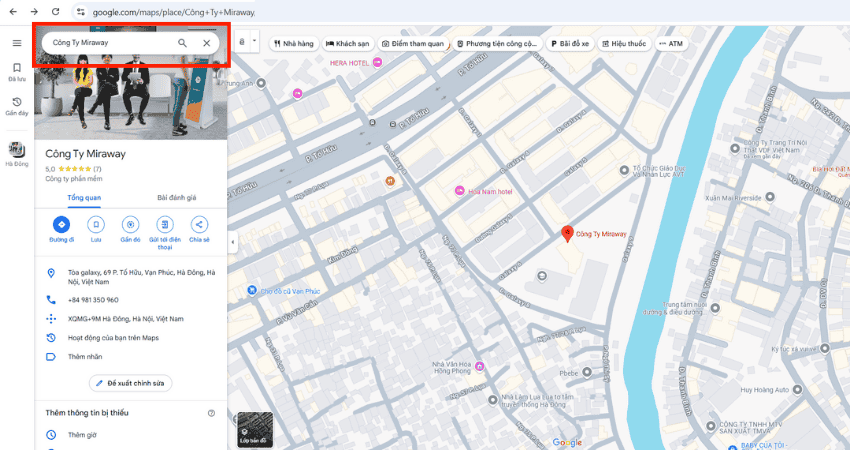The height and width of the screenshot is (450, 850).
Task: Open the Hà Đông recent place thumbnail
Action: 17,153
